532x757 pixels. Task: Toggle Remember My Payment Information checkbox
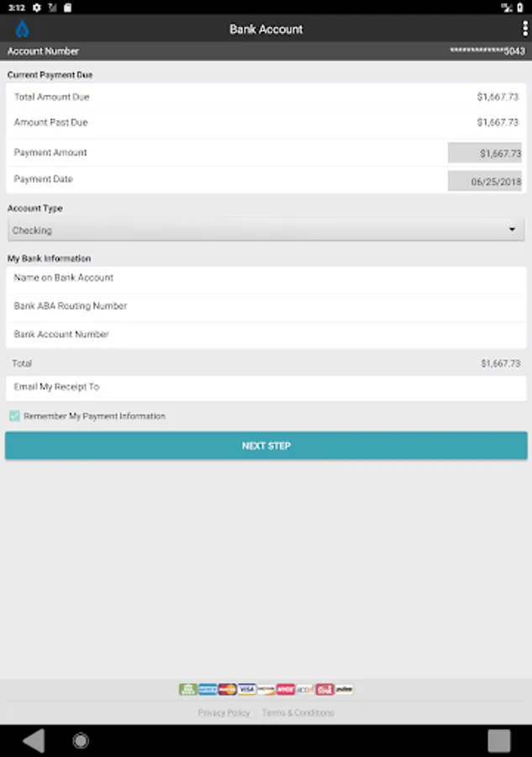[x=14, y=416]
